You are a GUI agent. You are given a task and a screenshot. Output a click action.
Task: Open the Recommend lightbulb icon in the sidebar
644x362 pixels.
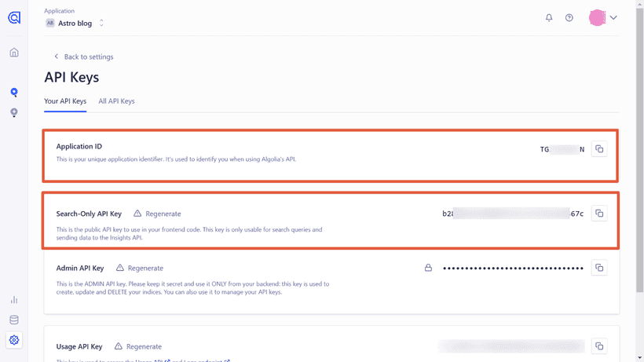click(14, 112)
